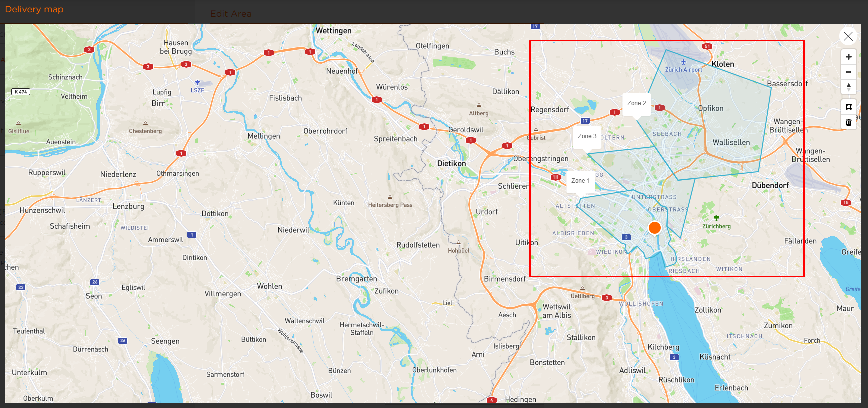Click the K 474 road shield
This screenshot has width=868, height=408.
click(21, 92)
